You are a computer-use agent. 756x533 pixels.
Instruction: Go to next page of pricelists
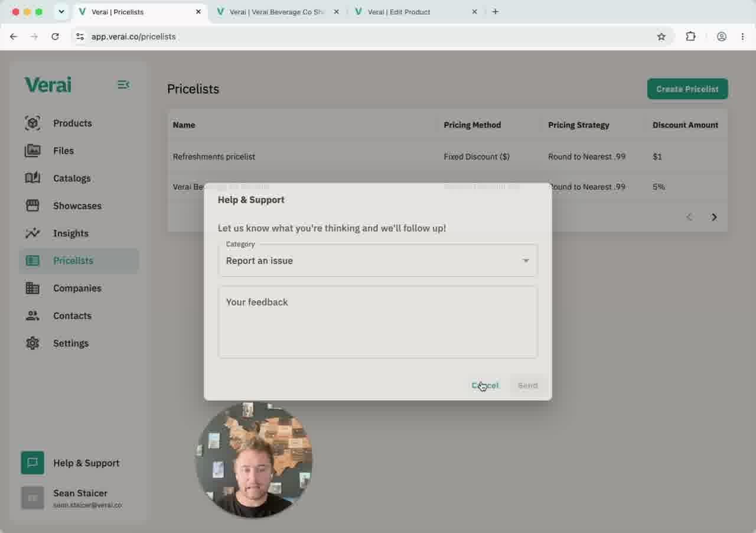[x=714, y=217]
